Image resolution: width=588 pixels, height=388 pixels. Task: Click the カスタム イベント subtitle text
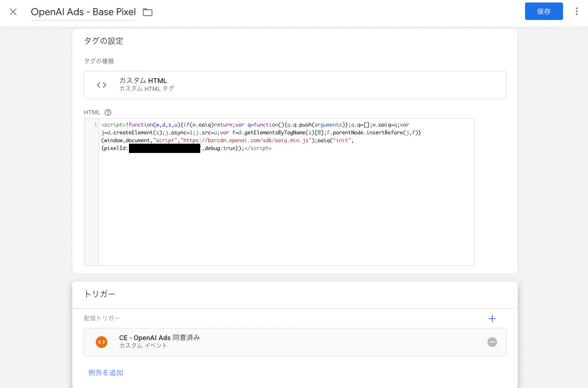point(143,345)
